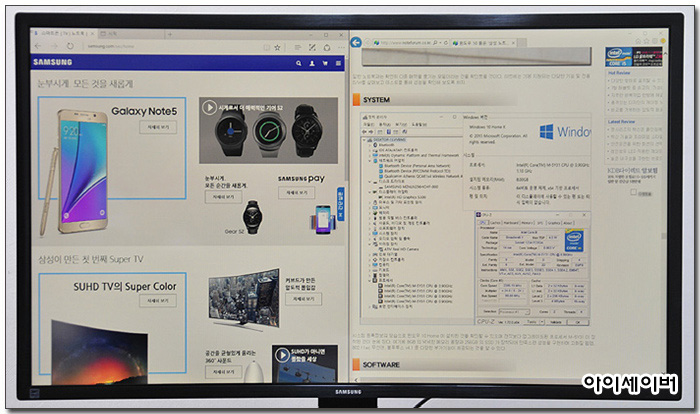Click details button above Gear S2 watch
The height and width of the screenshot is (414, 700).
[223, 197]
